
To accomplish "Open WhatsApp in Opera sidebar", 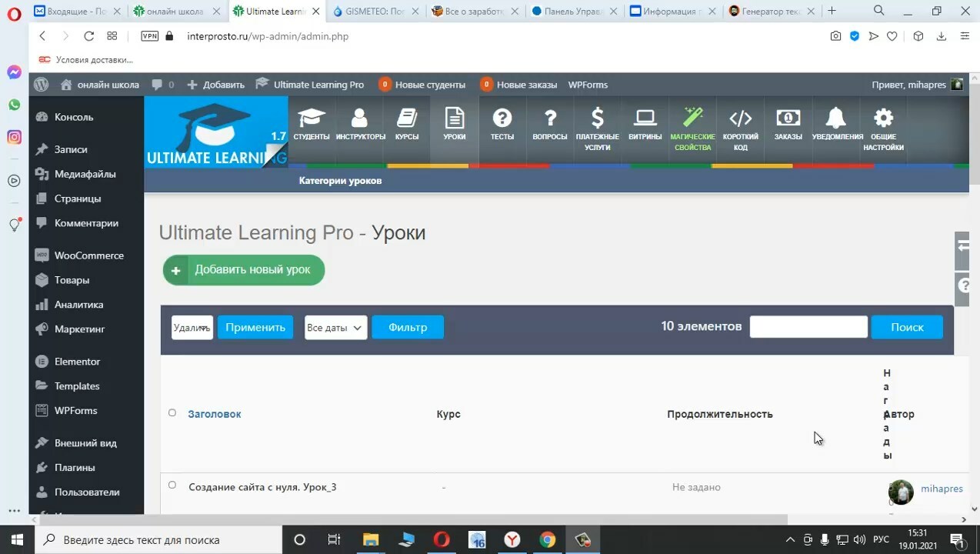I will pyautogui.click(x=14, y=105).
